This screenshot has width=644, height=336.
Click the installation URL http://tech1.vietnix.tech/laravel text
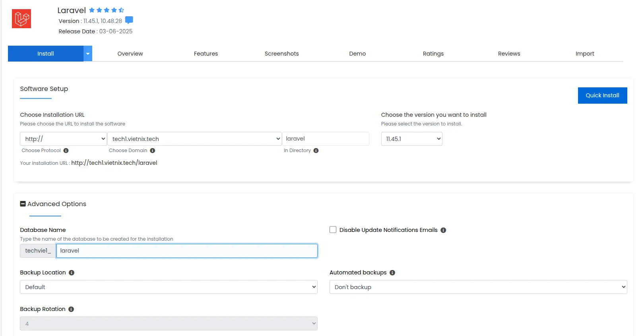pyautogui.click(x=114, y=163)
